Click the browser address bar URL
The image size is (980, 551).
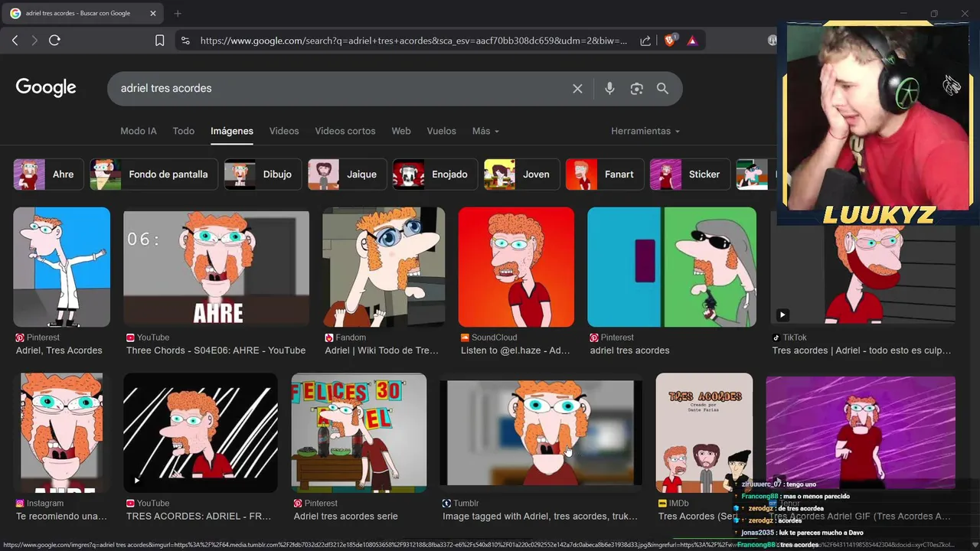coord(413,41)
